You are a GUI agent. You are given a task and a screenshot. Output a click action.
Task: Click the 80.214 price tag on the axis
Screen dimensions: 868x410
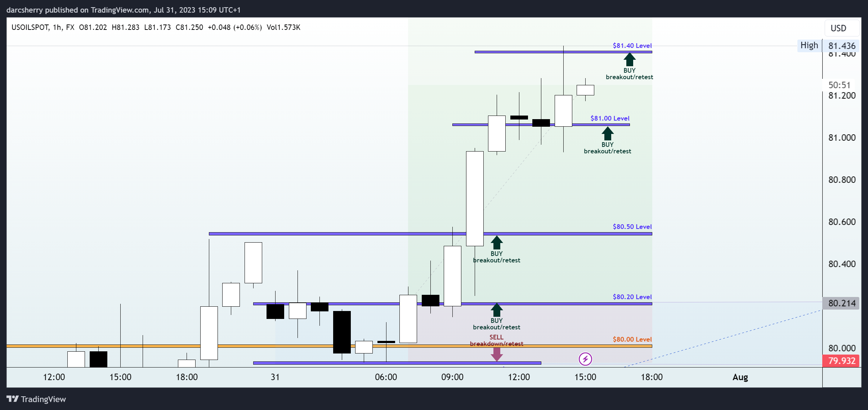point(841,303)
